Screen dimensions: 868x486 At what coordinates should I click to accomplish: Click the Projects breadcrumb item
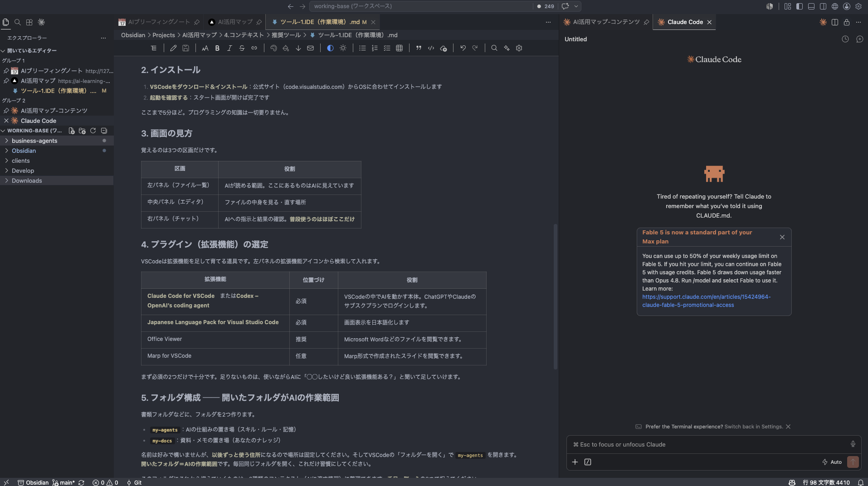[x=164, y=35]
